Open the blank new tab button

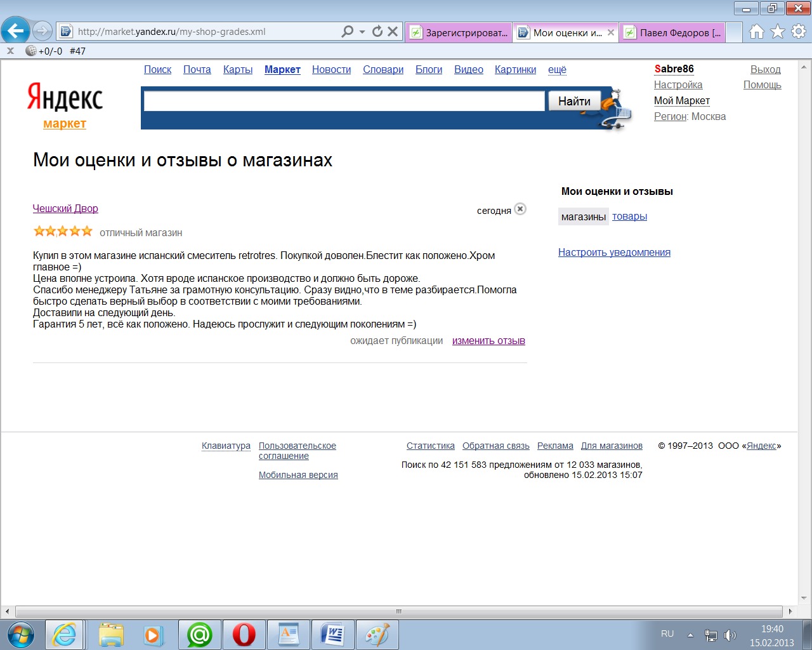[734, 32]
